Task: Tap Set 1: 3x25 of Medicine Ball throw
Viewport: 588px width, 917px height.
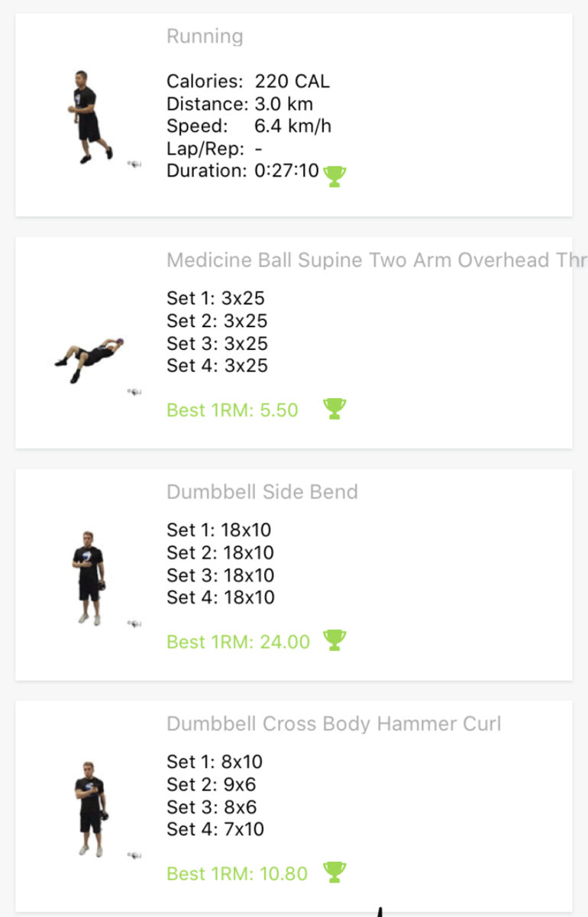Action: point(215,298)
